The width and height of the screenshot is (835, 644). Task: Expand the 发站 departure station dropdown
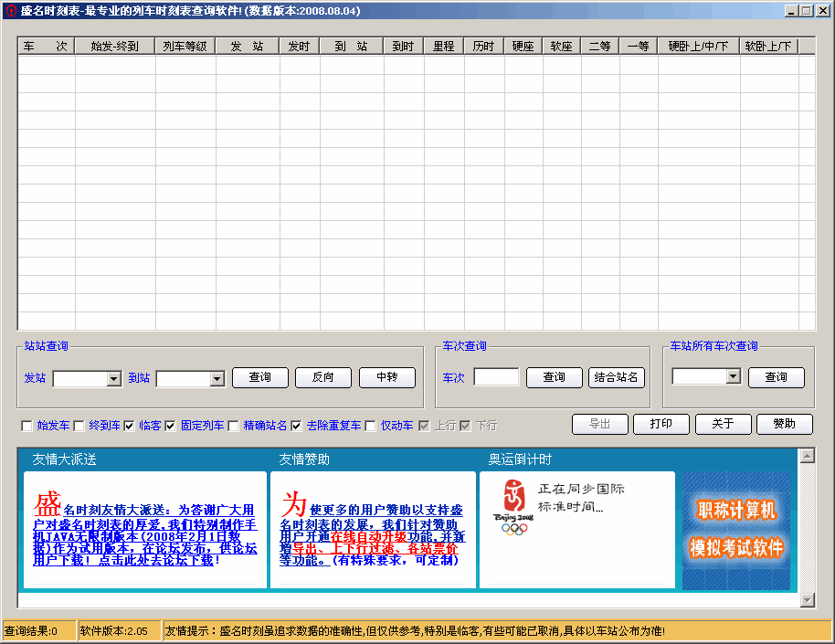pyautogui.click(x=114, y=378)
